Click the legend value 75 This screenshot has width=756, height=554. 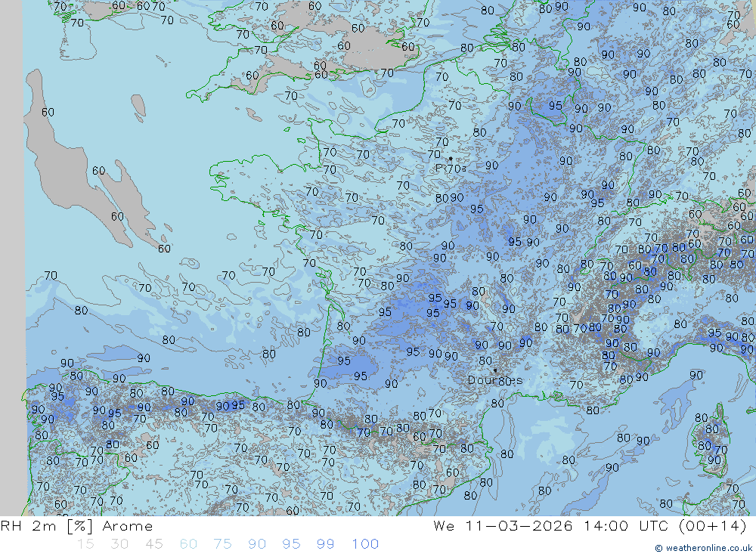tap(222, 544)
